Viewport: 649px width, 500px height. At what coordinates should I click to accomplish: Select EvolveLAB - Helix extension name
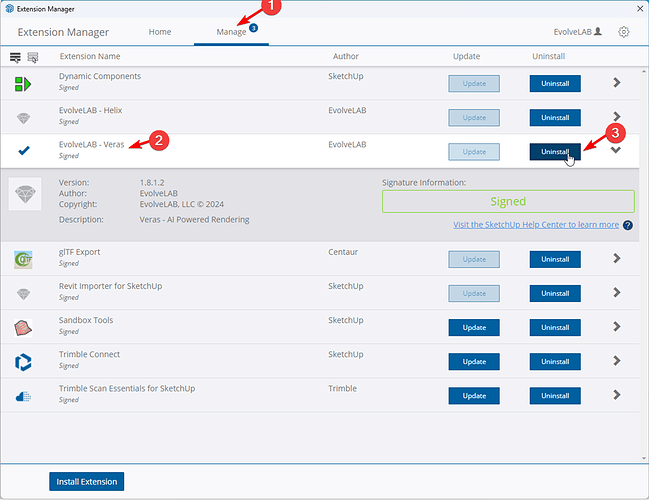click(x=90, y=111)
